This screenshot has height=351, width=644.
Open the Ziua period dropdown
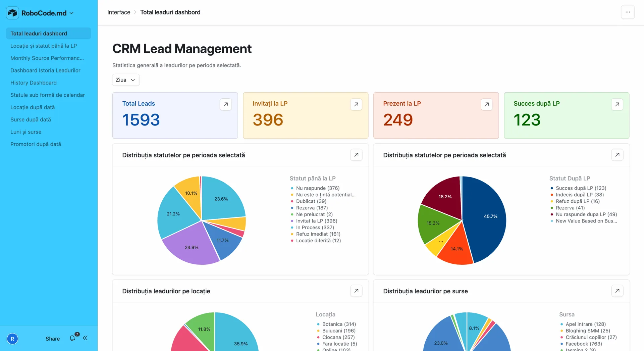coord(125,80)
